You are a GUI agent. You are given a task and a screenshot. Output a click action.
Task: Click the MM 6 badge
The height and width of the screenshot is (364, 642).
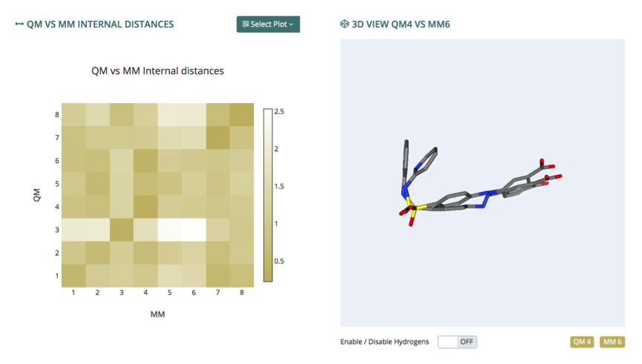tap(612, 342)
